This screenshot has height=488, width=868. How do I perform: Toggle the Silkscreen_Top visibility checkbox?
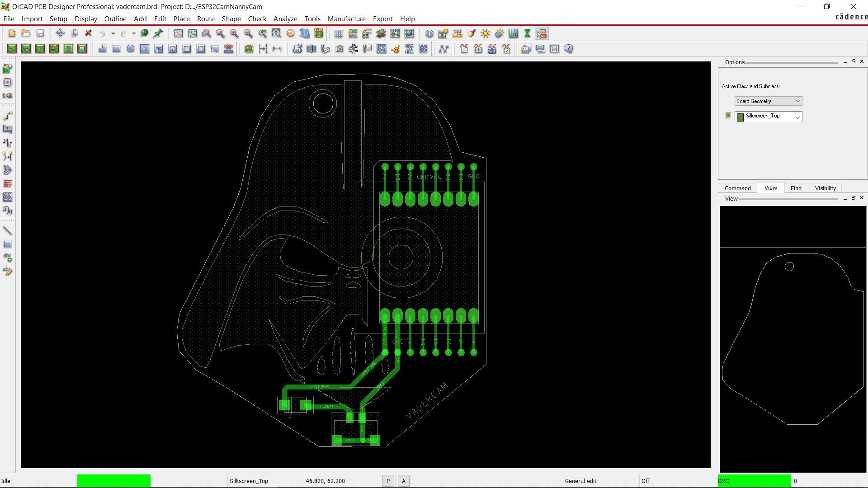coord(728,116)
